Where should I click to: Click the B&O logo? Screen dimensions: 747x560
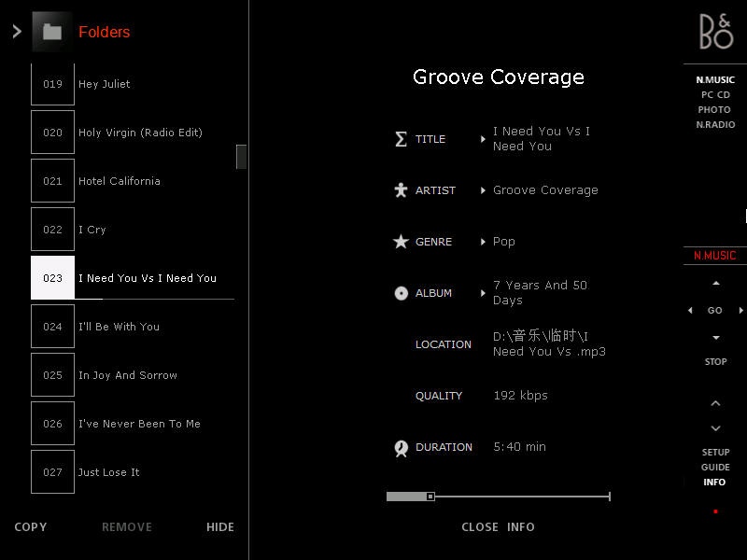(715, 32)
